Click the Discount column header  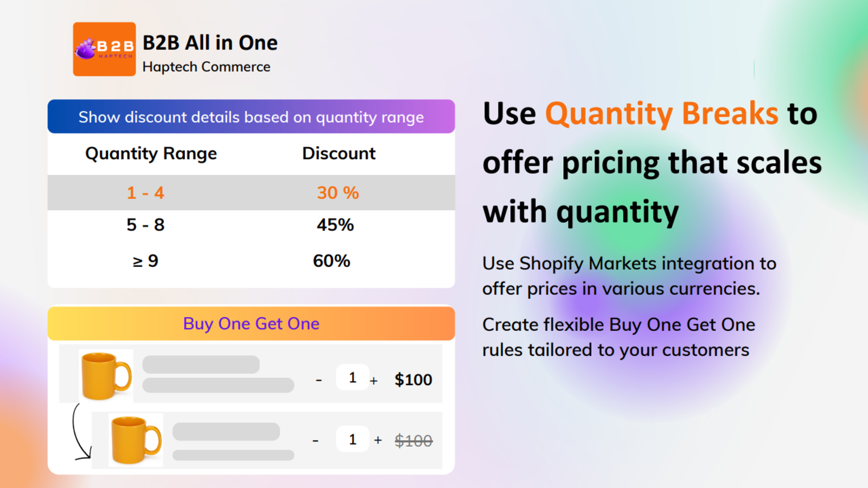click(x=339, y=153)
